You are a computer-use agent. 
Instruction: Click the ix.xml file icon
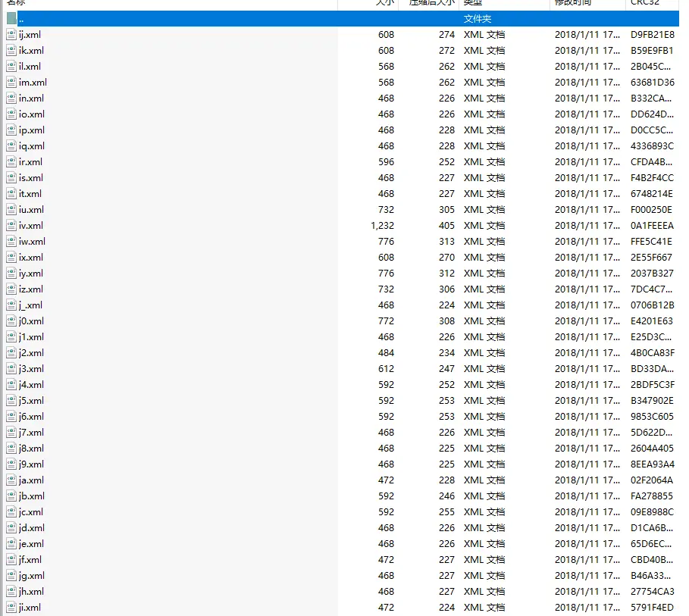pyautogui.click(x=11, y=258)
